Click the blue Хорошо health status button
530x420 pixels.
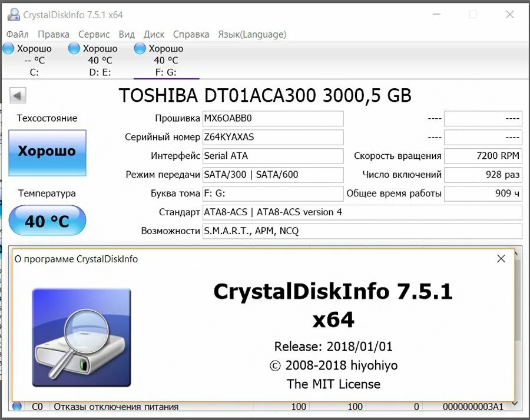(x=47, y=152)
